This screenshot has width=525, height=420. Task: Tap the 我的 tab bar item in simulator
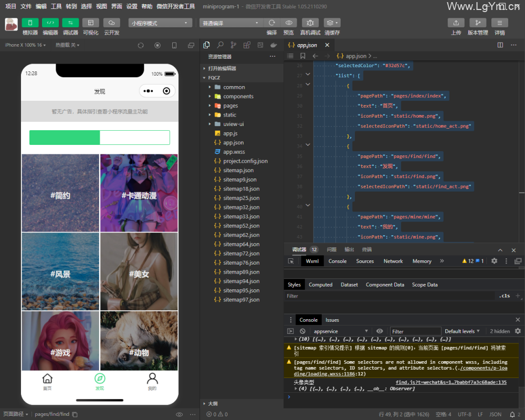[152, 382]
